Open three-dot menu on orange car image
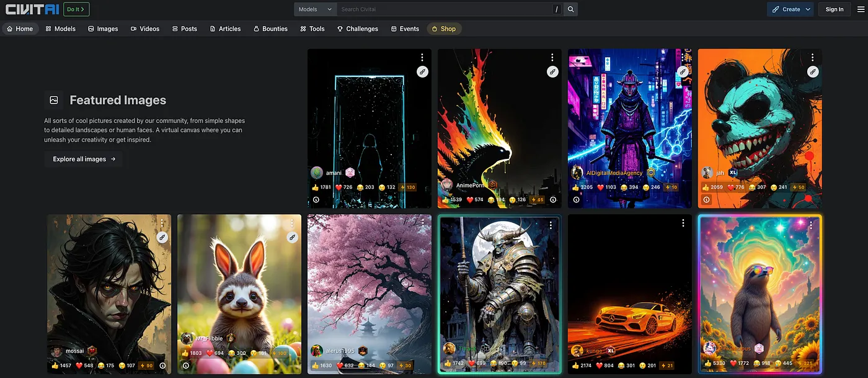The width and height of the screenshot is (868, 378). point(683,223)
